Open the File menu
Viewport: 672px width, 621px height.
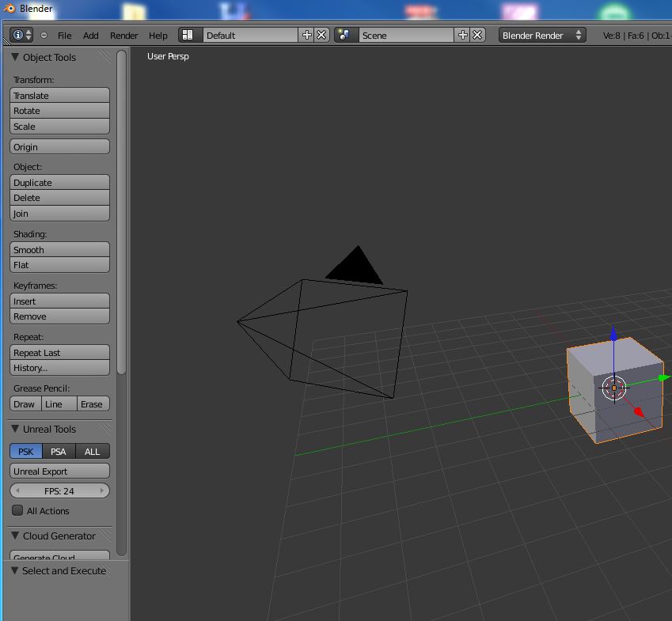tap(65, 36)
